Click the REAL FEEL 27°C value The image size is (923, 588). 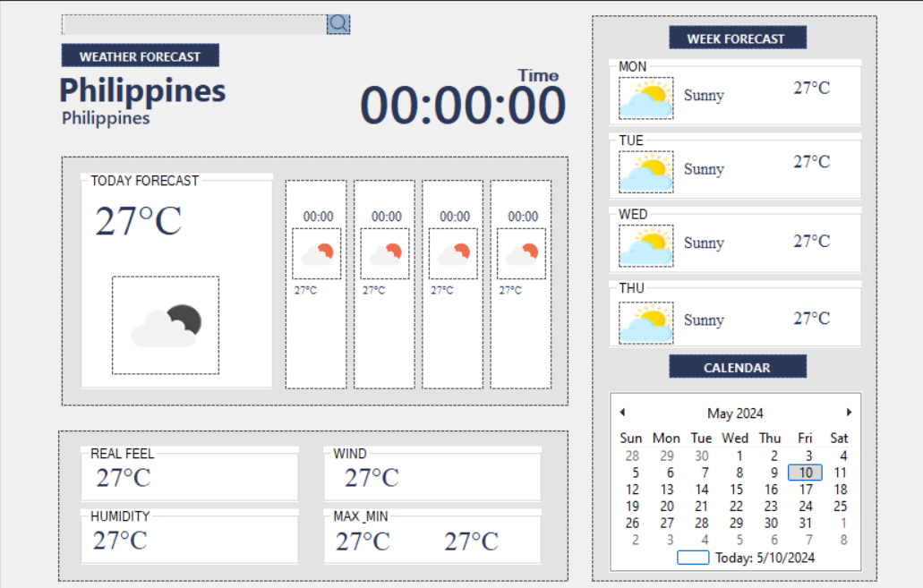[x=124, y=477]
